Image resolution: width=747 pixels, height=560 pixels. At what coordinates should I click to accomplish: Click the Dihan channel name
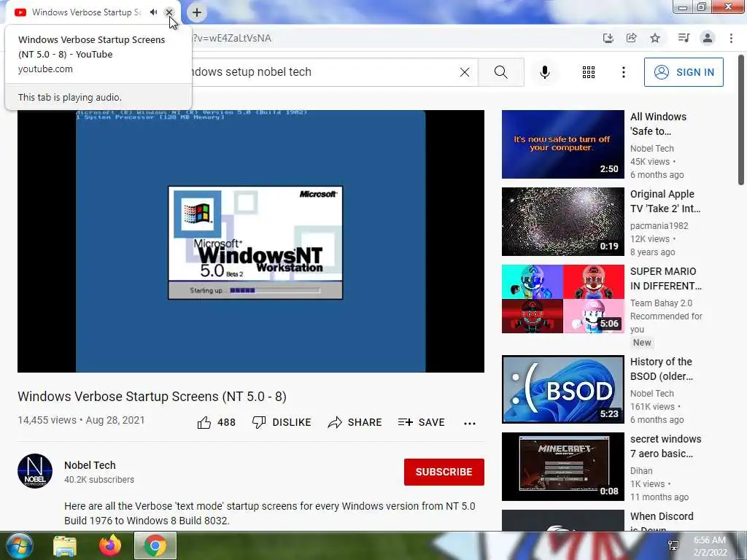(x=641, y=470)
